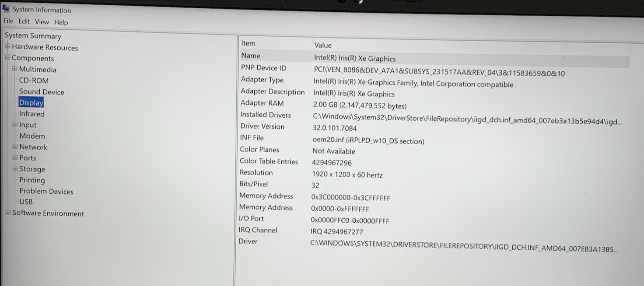
Task: Open the View menu
Action: (x=42, y=22)
